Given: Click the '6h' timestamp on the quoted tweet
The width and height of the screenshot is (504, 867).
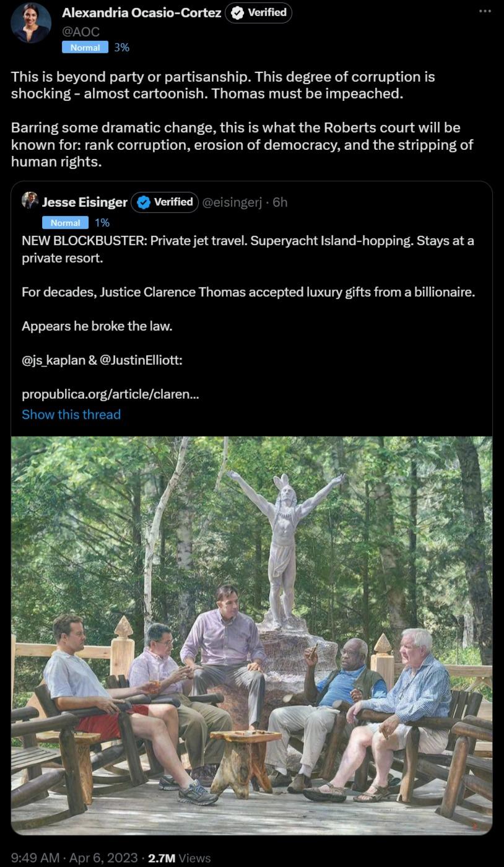Looking at the screenshot, I should click(x=280, y=202).
